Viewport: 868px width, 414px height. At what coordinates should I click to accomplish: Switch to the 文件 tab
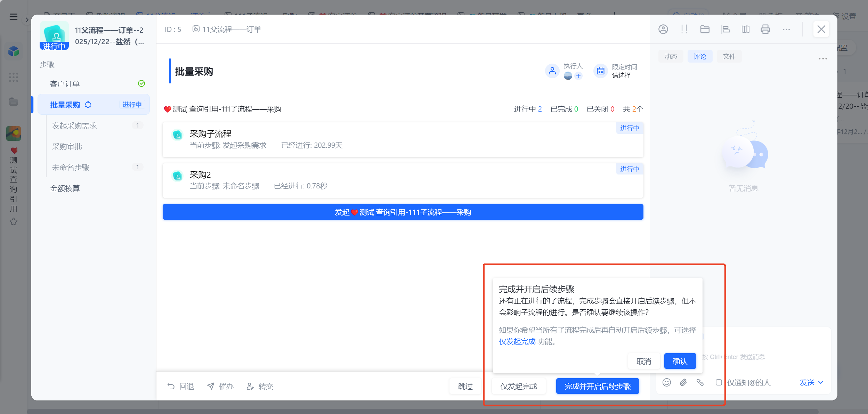[x=729, y=56]
